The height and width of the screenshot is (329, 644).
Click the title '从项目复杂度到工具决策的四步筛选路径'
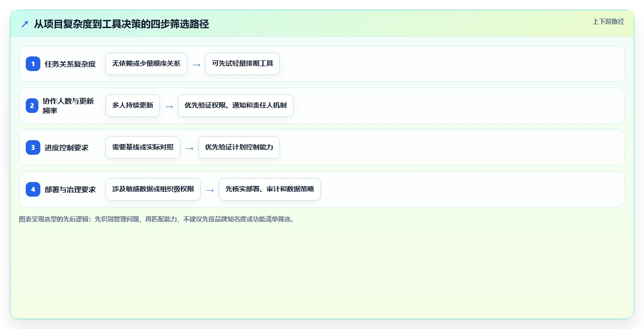122,24
